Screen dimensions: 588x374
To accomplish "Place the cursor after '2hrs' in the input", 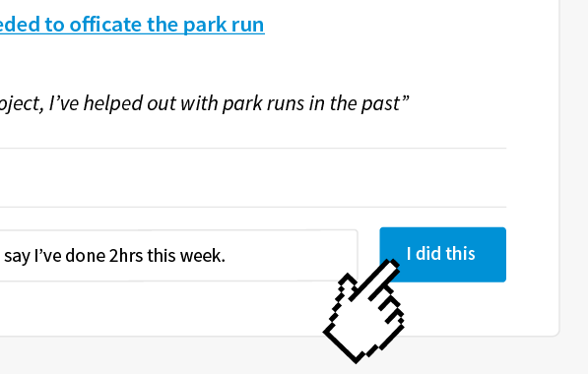I will 144,256.
